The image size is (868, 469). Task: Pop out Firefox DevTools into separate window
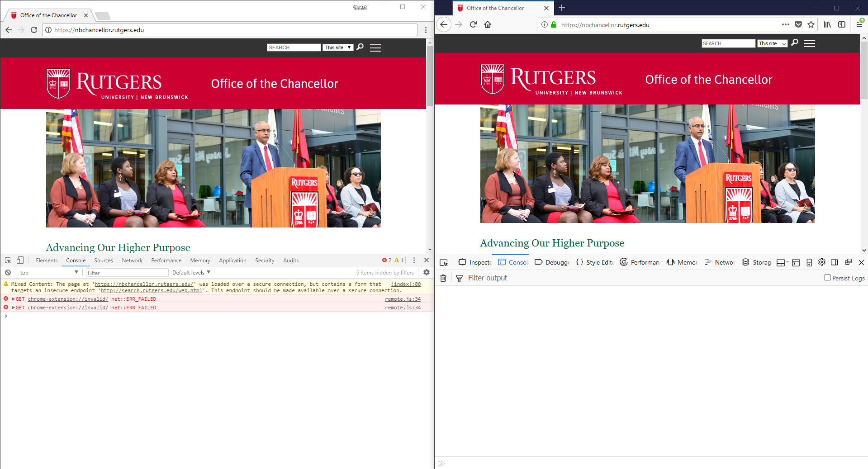[848, 262]
